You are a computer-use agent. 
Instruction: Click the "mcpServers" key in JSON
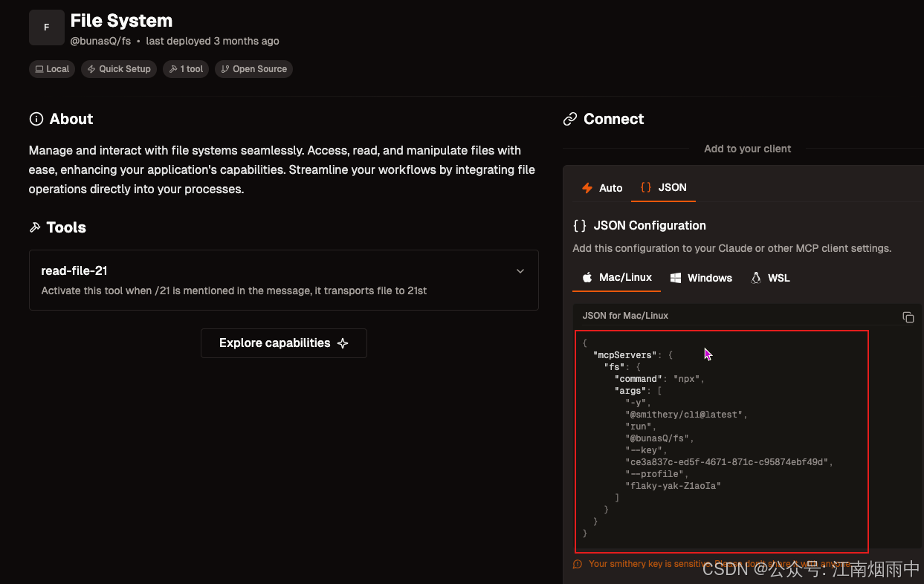[625, 355]
